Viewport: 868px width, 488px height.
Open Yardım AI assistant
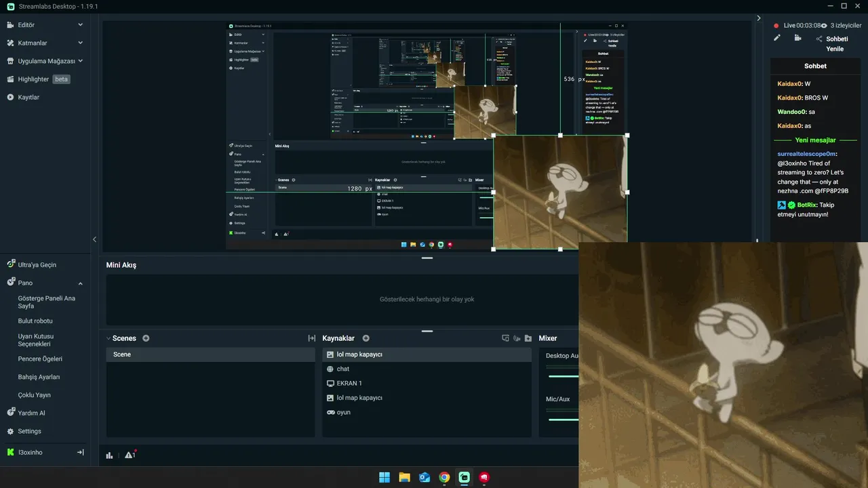point(32,413)
